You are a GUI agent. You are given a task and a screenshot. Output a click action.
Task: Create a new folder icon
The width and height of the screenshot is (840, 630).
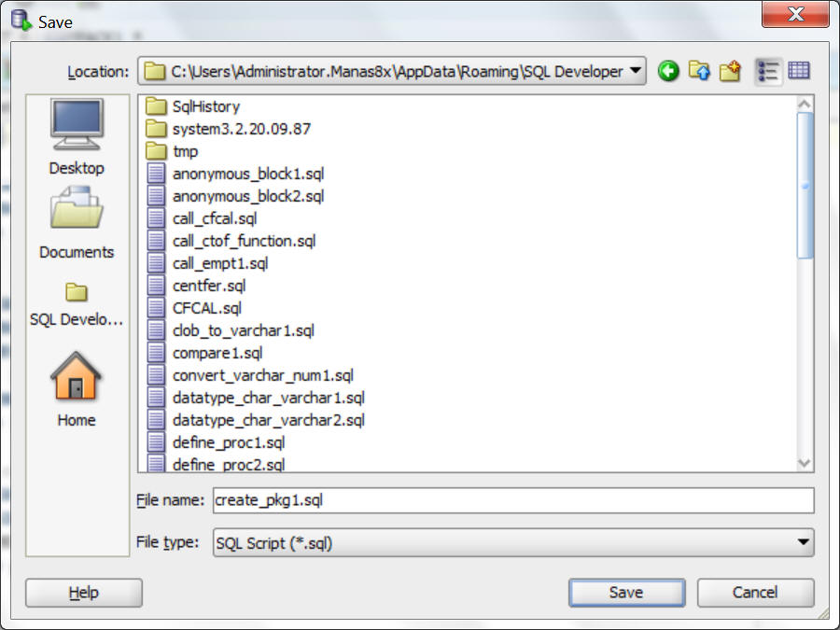click(x=730, y=71)
